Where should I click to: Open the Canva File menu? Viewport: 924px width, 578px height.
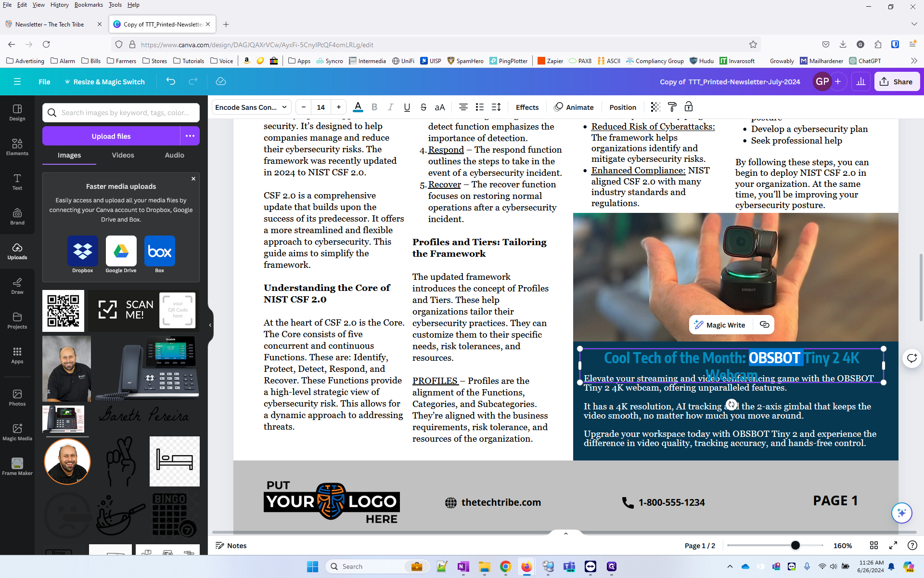click(44, 81)
